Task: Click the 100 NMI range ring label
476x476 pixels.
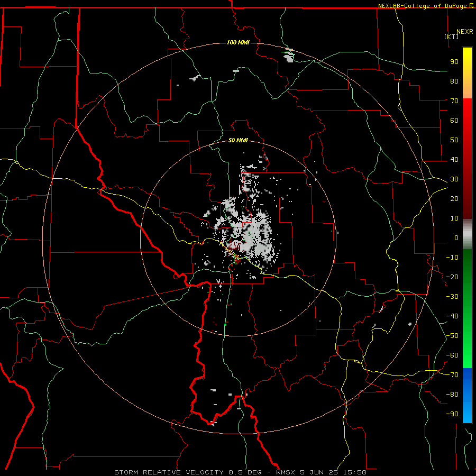Action: [x=238, y=42]
